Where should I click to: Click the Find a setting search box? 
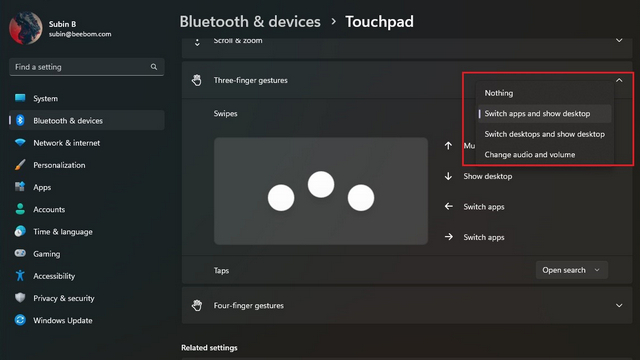click(x=87, y=67)
